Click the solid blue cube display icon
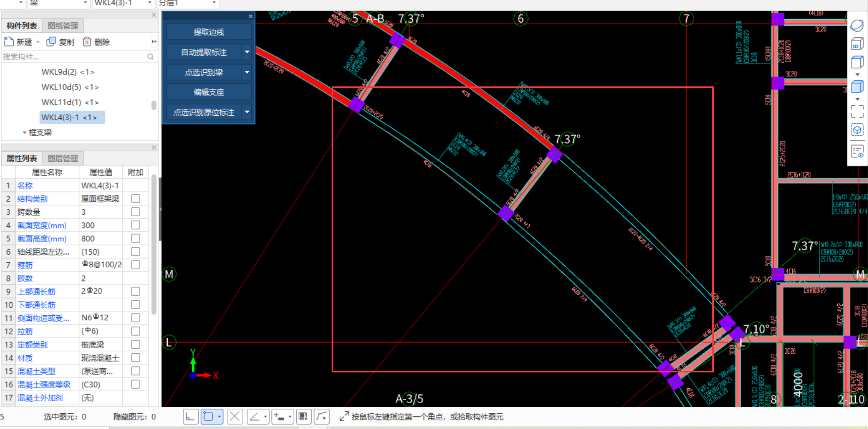The image size is (868, 429). 857,87
